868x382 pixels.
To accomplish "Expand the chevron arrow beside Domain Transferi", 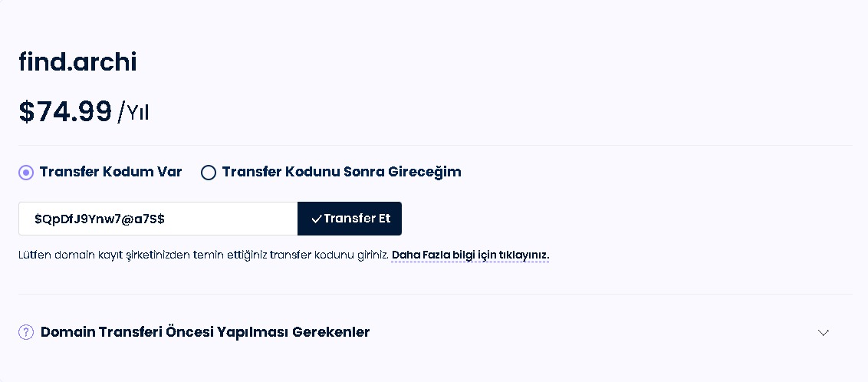I will (824, 333).
